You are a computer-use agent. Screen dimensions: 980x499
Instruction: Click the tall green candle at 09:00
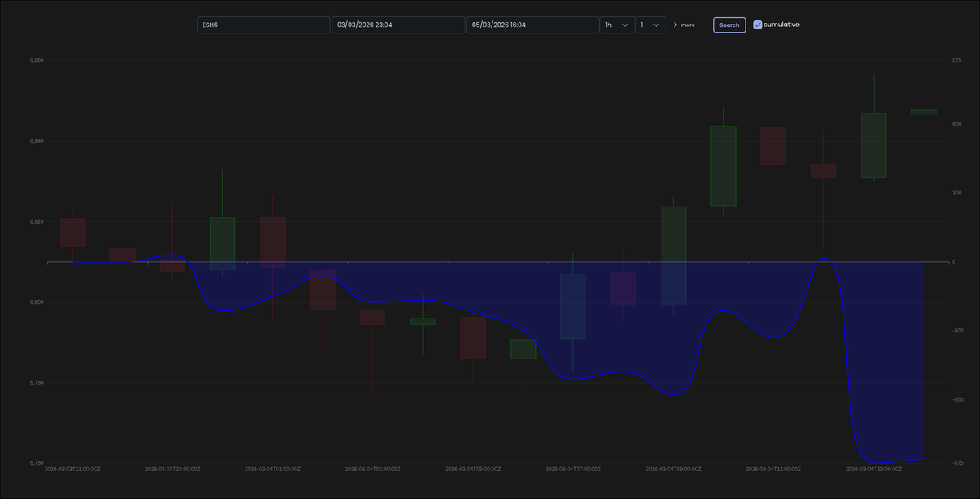coord(673,256)
